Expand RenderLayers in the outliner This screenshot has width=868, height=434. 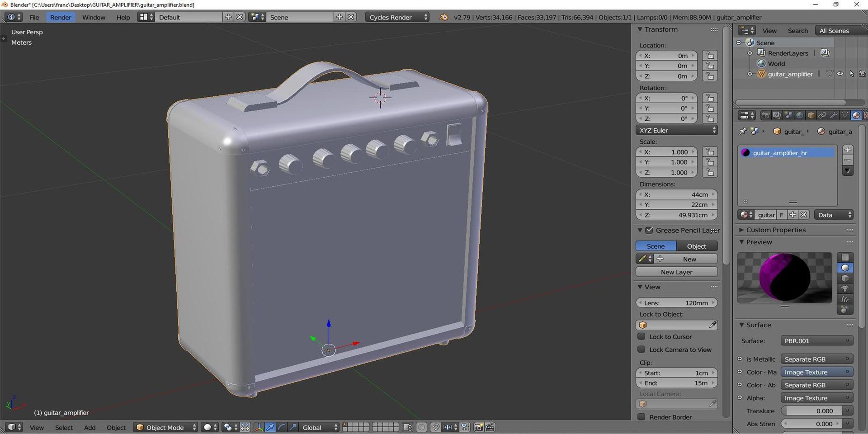[x=750, y=53]
